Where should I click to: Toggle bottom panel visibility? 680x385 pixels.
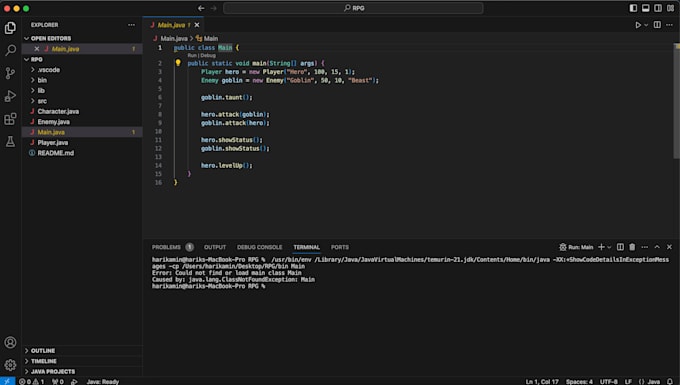645,8
